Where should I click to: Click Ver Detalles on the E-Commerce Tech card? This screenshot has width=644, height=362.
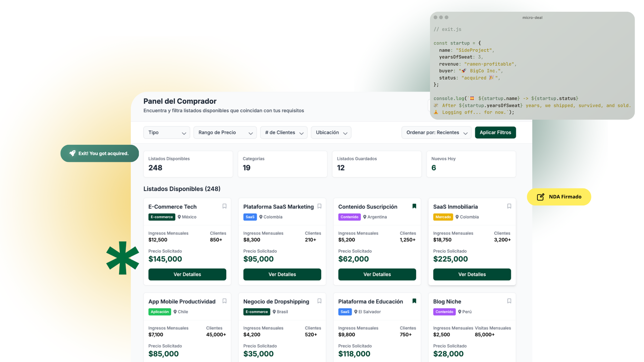(x=187, y=274)
